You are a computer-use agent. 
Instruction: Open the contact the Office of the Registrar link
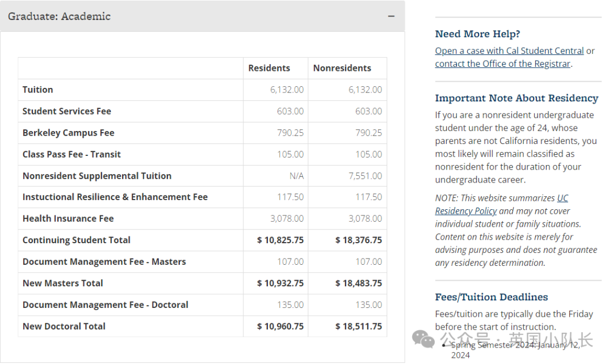503,64
